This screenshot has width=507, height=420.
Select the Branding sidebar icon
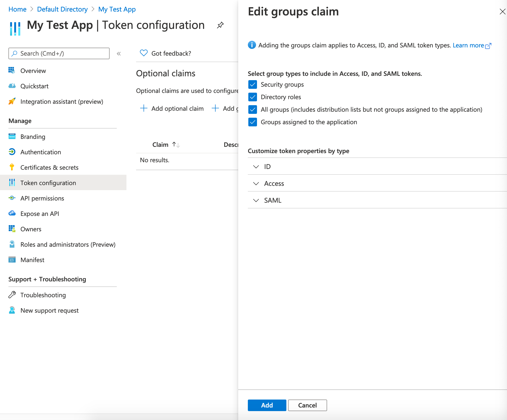click(12, 136)
